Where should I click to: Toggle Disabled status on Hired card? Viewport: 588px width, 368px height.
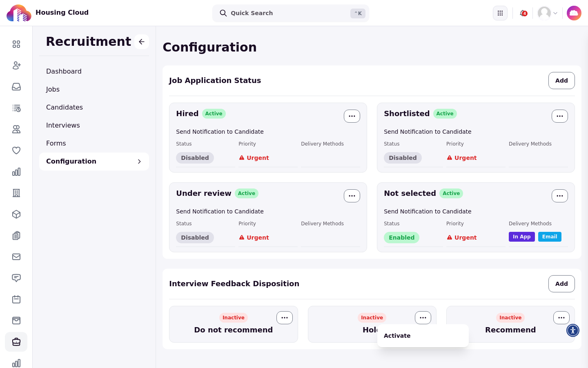[195, 158]
